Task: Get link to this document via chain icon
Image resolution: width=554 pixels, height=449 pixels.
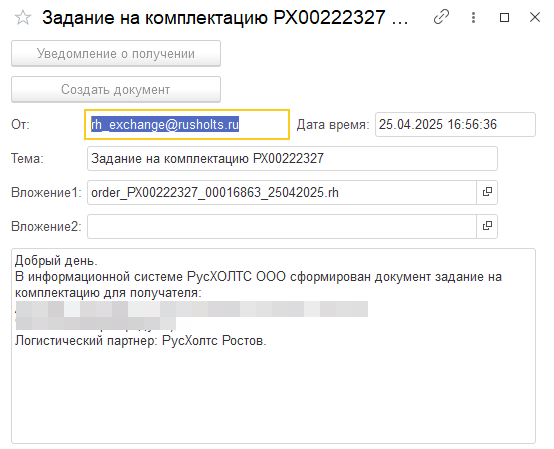Action: (x=441, y=17)
